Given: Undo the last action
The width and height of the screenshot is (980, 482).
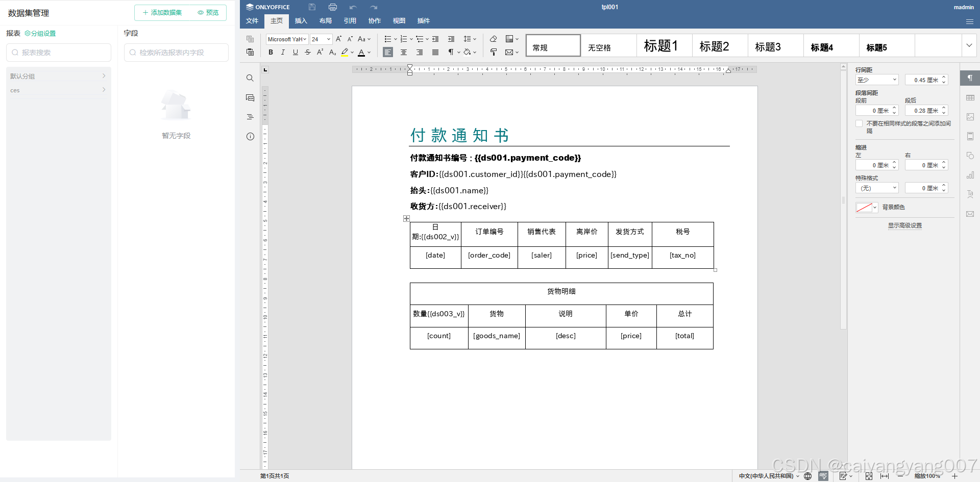Looking at the screenshot, I should tap(353, 7).
